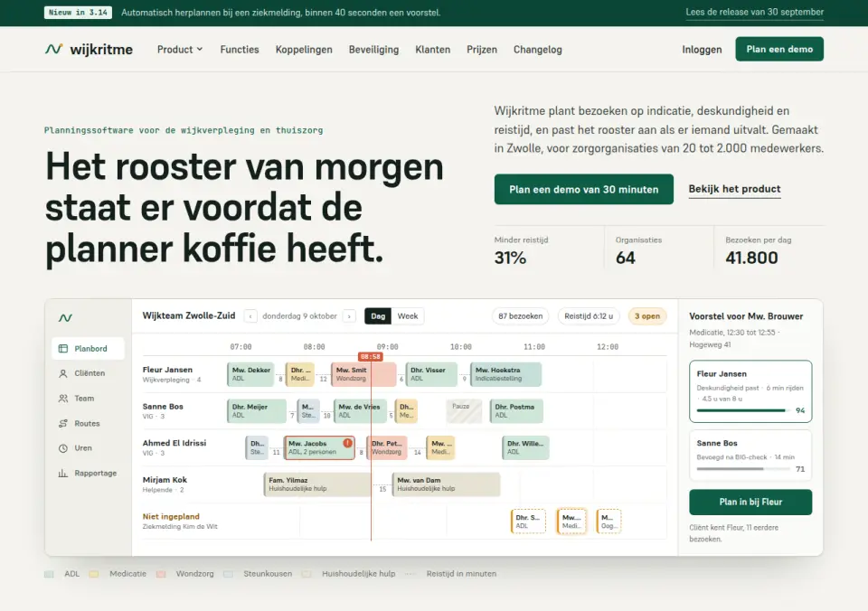Open Dhr. Visser ADL visit block

coord(432,374)
